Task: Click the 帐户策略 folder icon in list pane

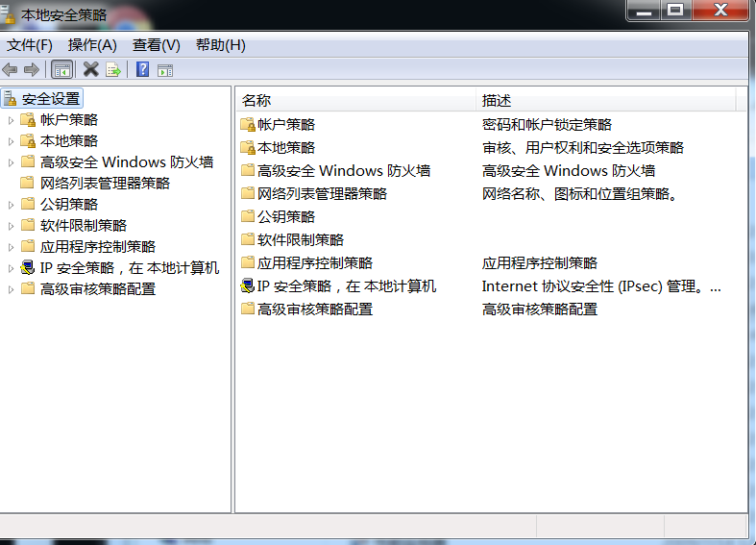Action: pyautogui.click(x=248, y=124)
